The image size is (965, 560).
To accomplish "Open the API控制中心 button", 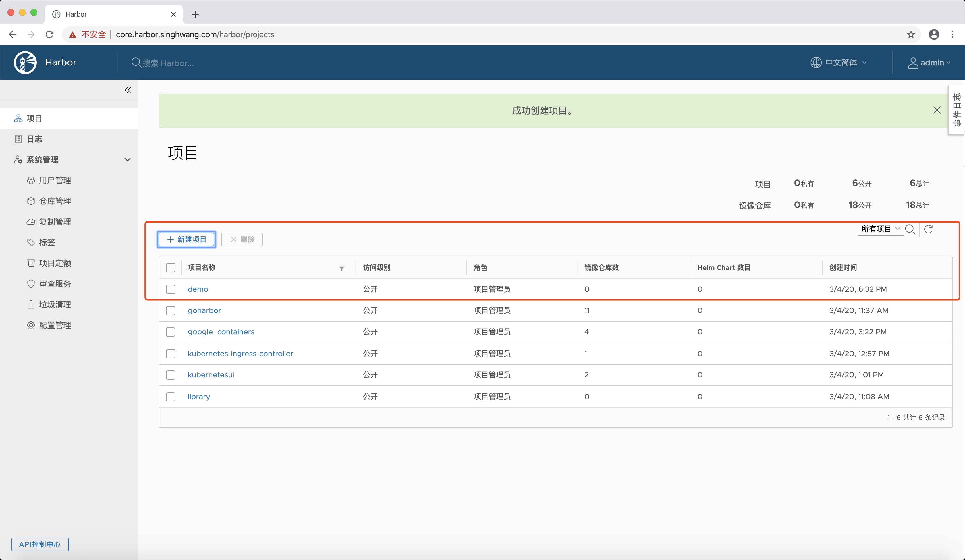I will [x=40, y=544].
